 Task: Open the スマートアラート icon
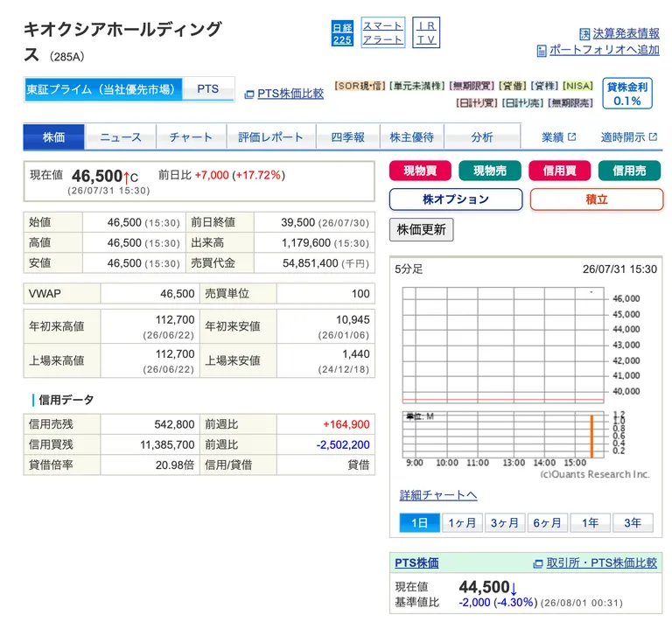383,32
